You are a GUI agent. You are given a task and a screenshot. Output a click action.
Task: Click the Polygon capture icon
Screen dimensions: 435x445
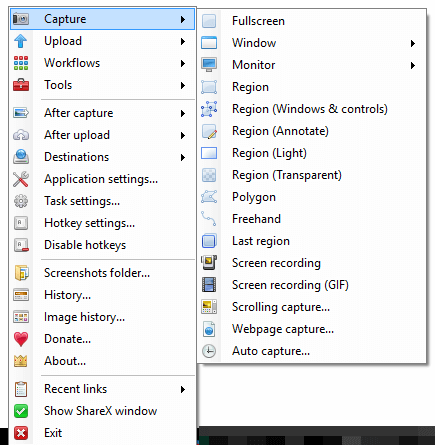(x=209, y=197)
